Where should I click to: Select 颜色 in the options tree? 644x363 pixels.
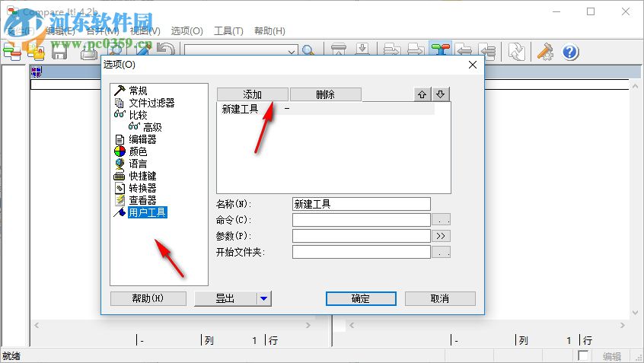point(138,151)
